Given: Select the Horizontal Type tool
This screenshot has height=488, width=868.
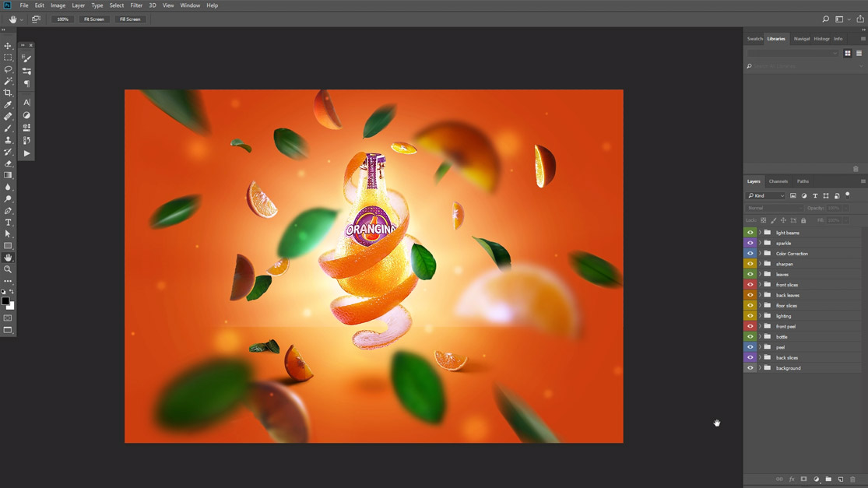Looking at the screenshot, I should (8, 223).
